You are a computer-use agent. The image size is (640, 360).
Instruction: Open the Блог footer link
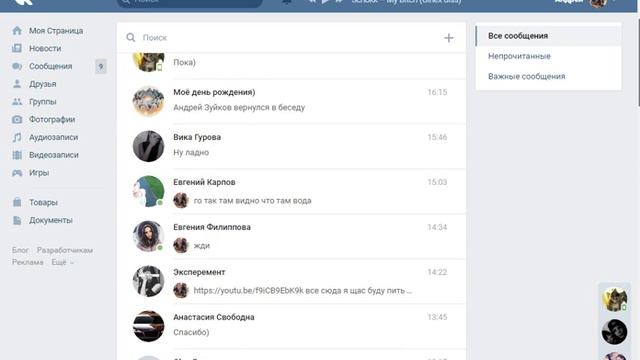point(20,250)
